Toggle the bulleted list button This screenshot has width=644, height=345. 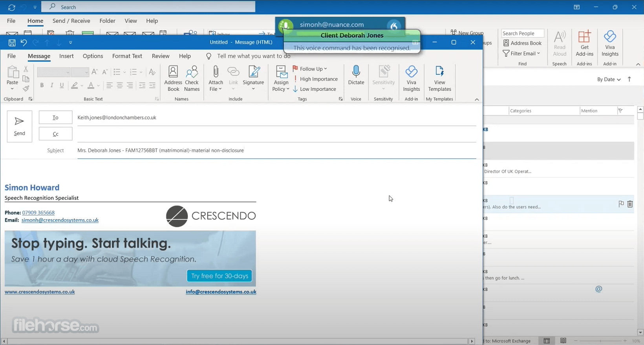[x=117, y=72]
